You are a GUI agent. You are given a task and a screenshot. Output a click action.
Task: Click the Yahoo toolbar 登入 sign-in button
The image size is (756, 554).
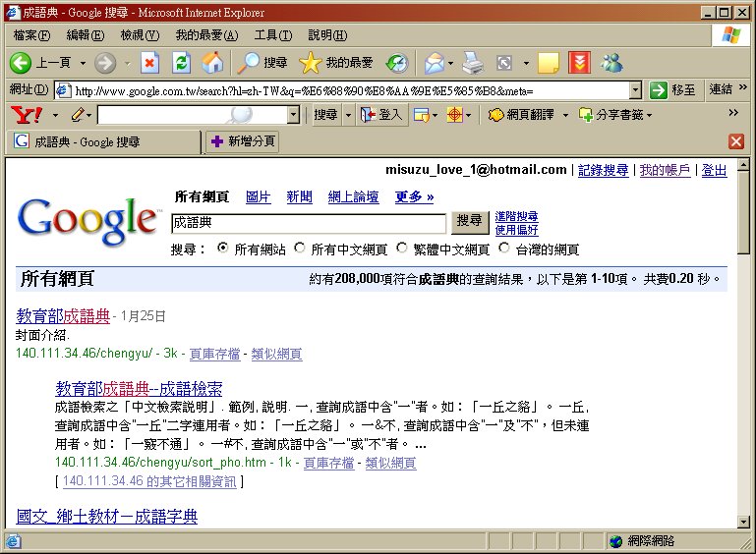[x=381, y=115]
